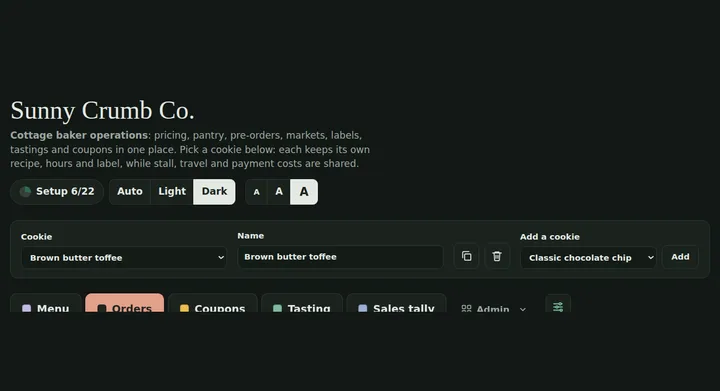Duplicate the current cookie with copy icon
The height and width of the screenshot is (391, 720).
click(466, 256)
